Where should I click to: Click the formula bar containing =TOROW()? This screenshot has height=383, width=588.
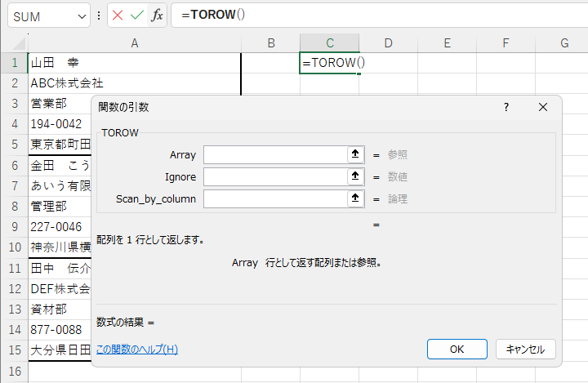[380, 15]
